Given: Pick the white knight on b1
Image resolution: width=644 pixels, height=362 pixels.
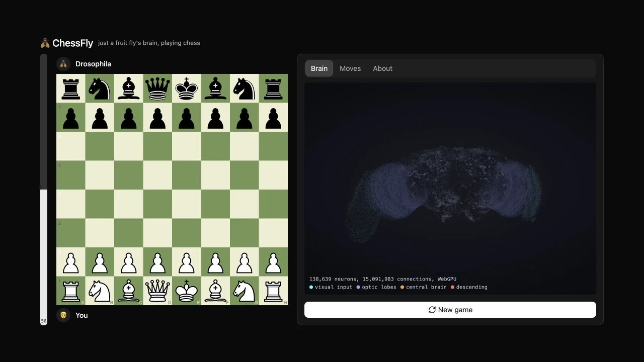Looking at the screenshot, I should pos(100,291).
